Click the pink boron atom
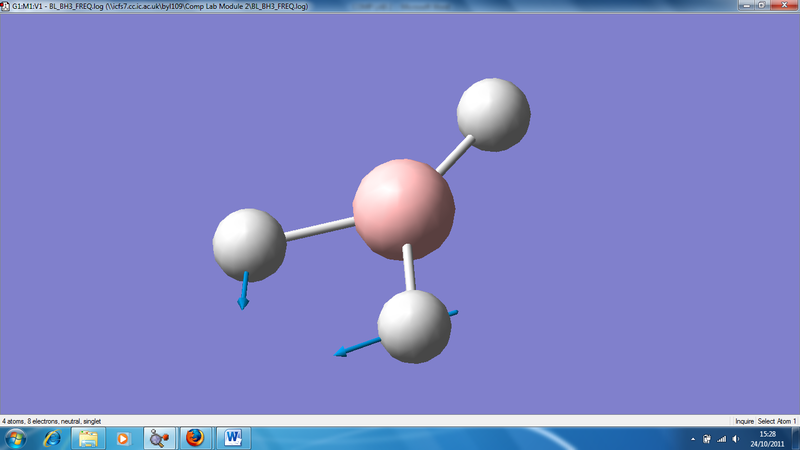800x450 pixels. (404, 209)
